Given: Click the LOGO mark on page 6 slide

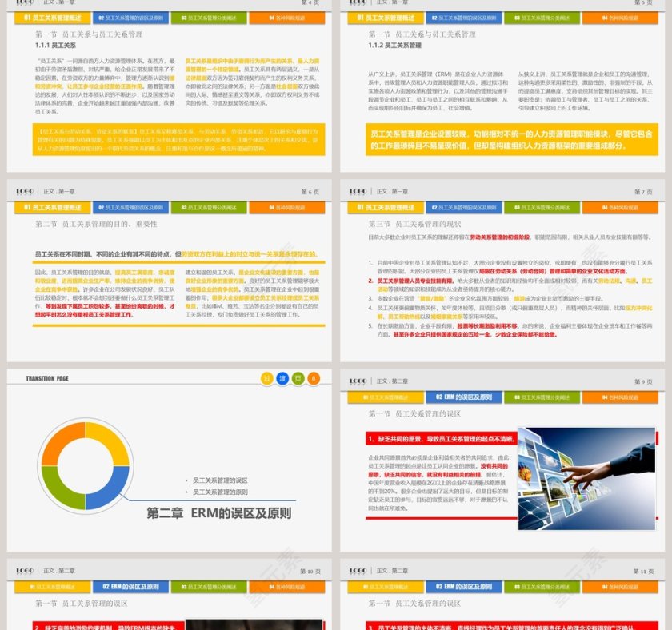Looking at the screenshot, I should point(22,192).
